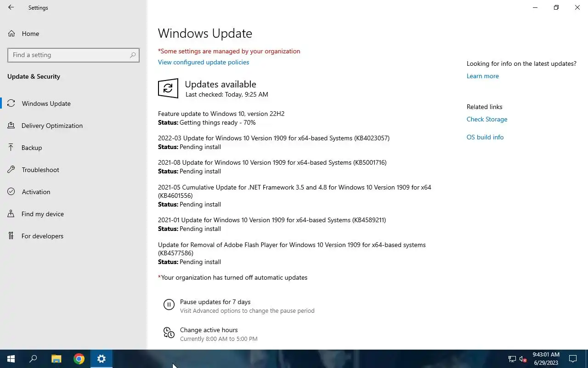Open the taskbar clock and date
This screenshot has width=588, height=368.
point(546,359)
